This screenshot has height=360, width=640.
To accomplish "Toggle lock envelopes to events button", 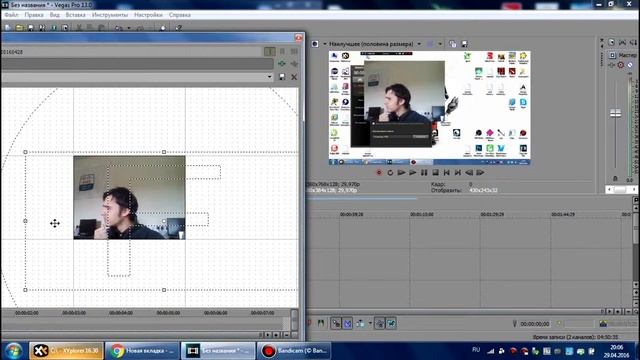I will coord(380,324).
